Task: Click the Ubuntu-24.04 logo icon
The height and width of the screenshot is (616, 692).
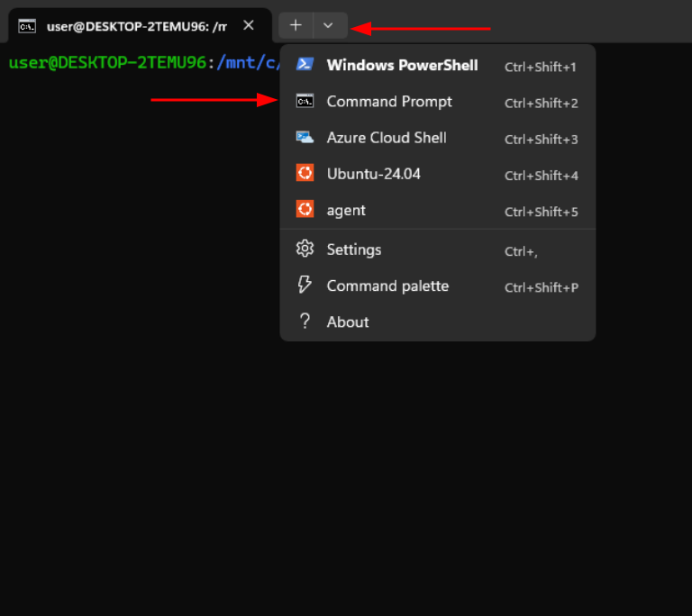Action: click(x=305, y=173)
